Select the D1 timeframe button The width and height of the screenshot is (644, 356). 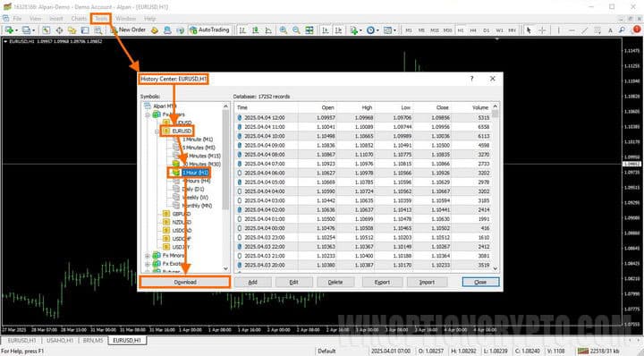tap(487, 30)
